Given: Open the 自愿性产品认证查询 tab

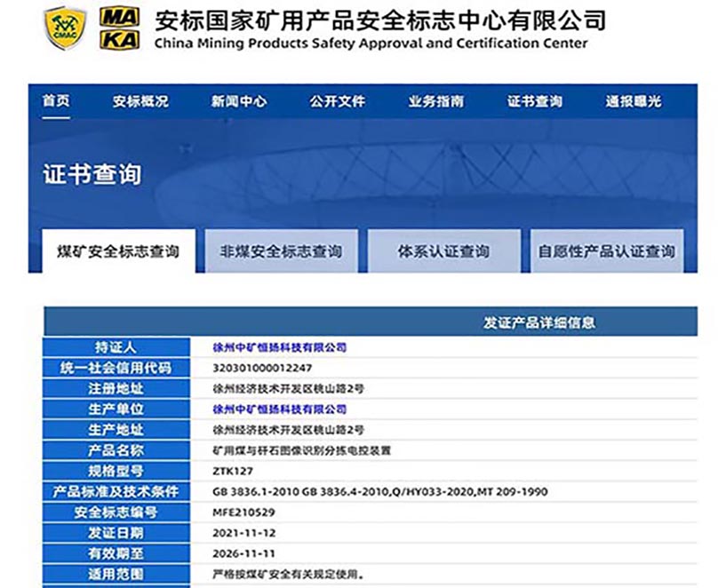Looking at the screenshot, I should (606, 251).
